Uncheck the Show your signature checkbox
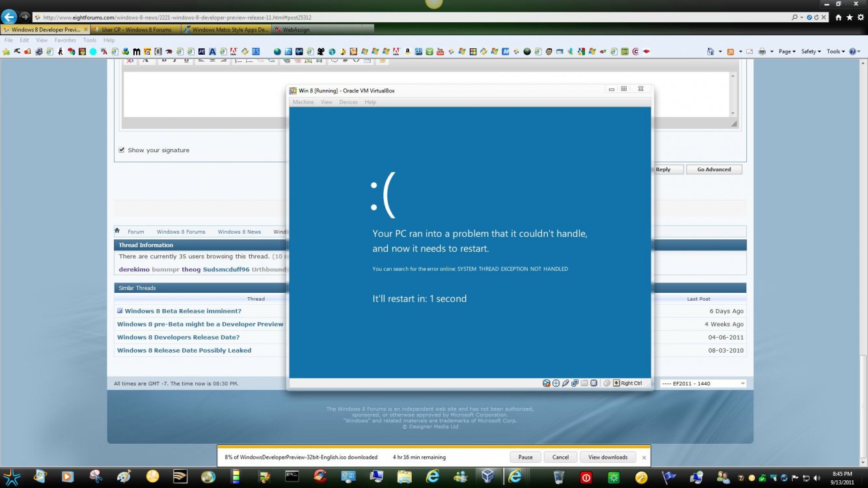The width and height of the screenshot is (868, 488). pos(122,150)
